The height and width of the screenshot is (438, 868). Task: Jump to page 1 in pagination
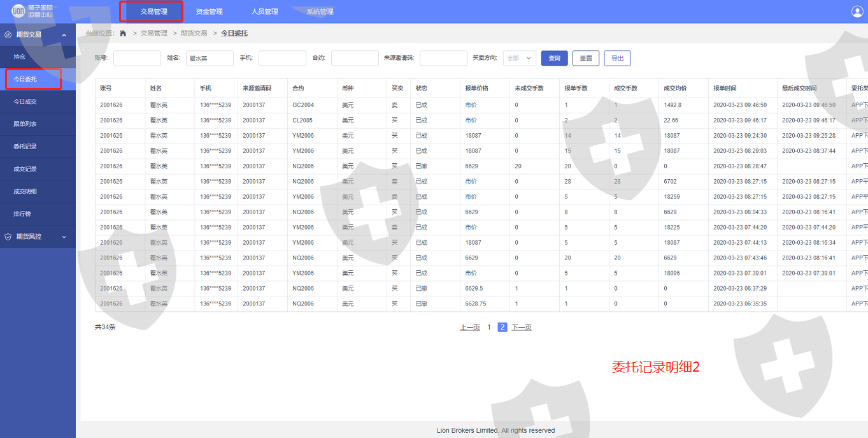tap(489, 327)
